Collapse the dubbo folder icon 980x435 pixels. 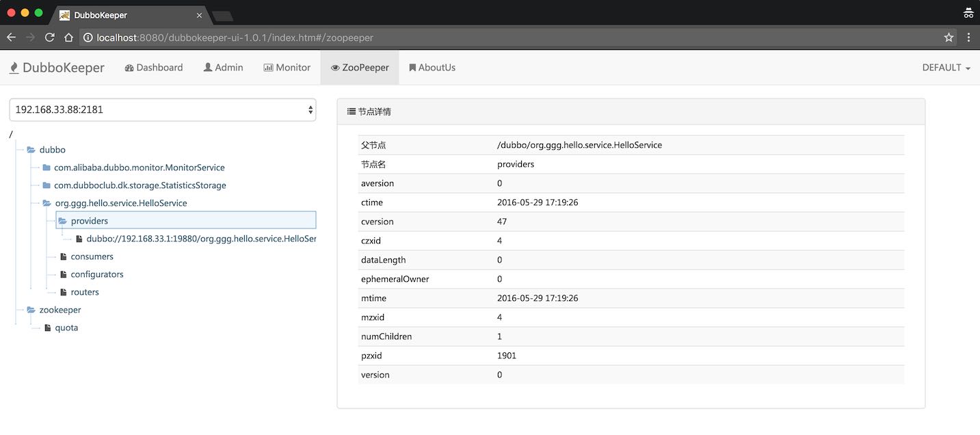[31, 149]
